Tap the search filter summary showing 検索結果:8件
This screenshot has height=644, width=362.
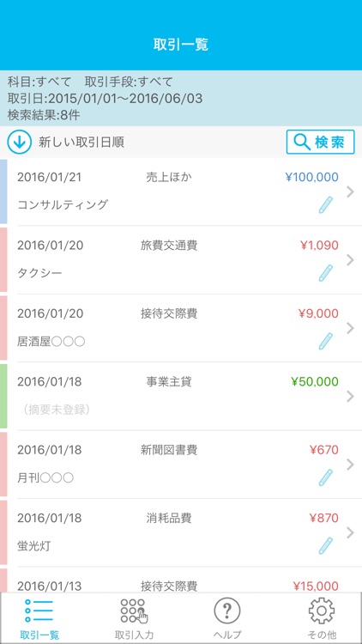coord(181,98)
